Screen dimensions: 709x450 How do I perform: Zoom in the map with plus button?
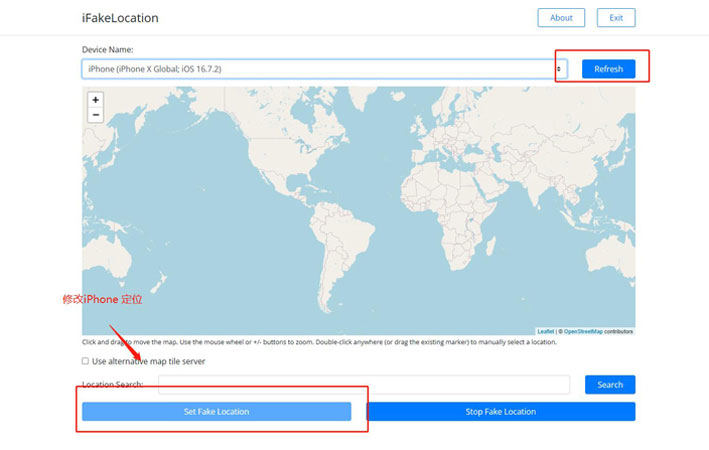click(x=96, y=100)
